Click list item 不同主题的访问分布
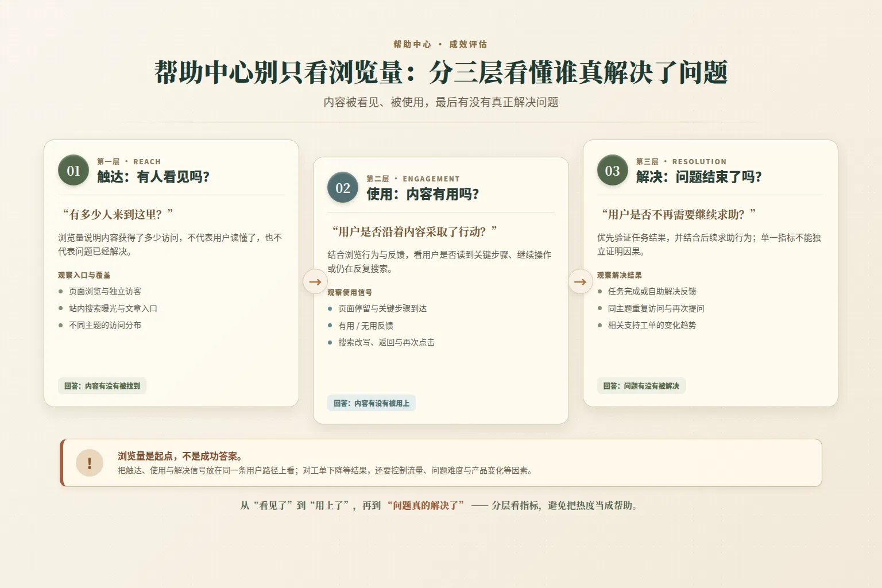 [x=105, y=325]
